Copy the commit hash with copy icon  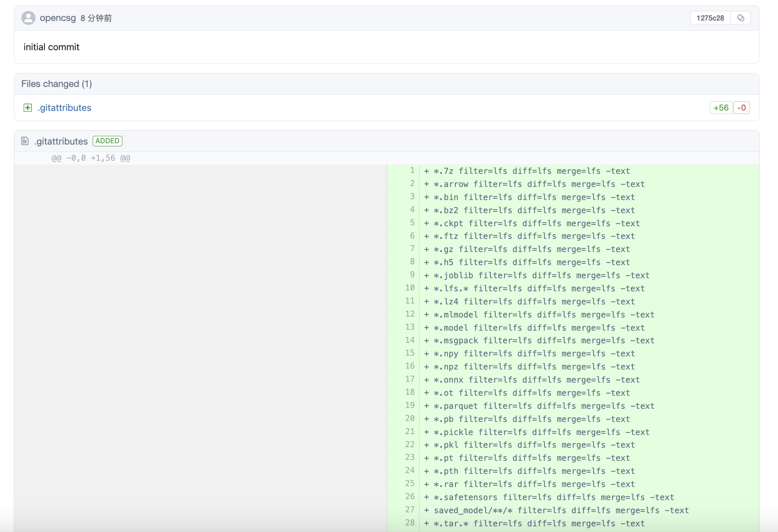(x=740, y=18)
